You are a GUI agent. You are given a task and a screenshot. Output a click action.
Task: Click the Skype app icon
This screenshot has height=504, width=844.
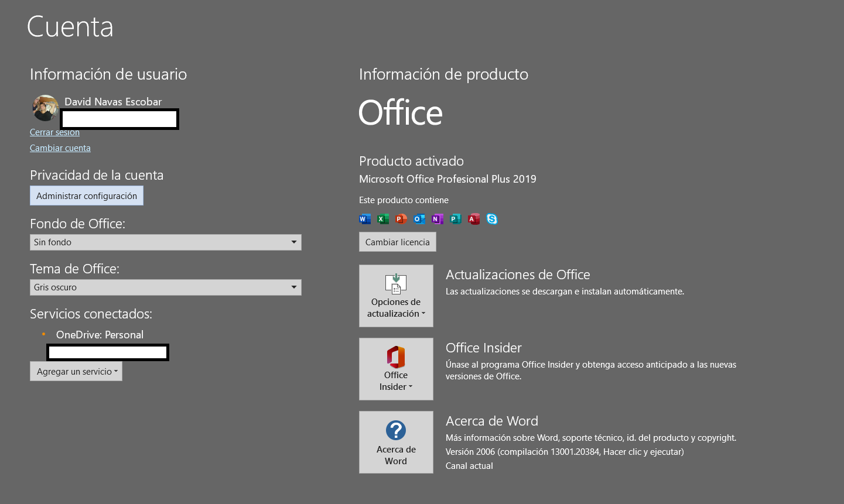click(492, 219)
